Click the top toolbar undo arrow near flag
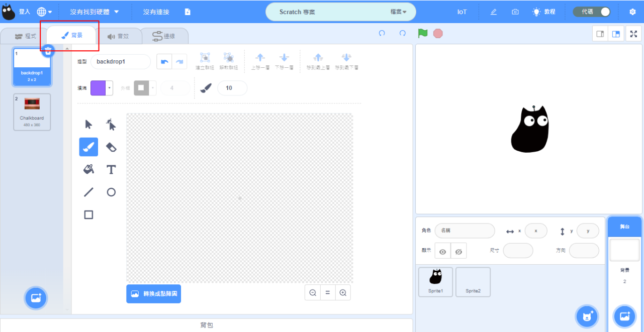Screen dimensions: 644x332 click(382, 33)
